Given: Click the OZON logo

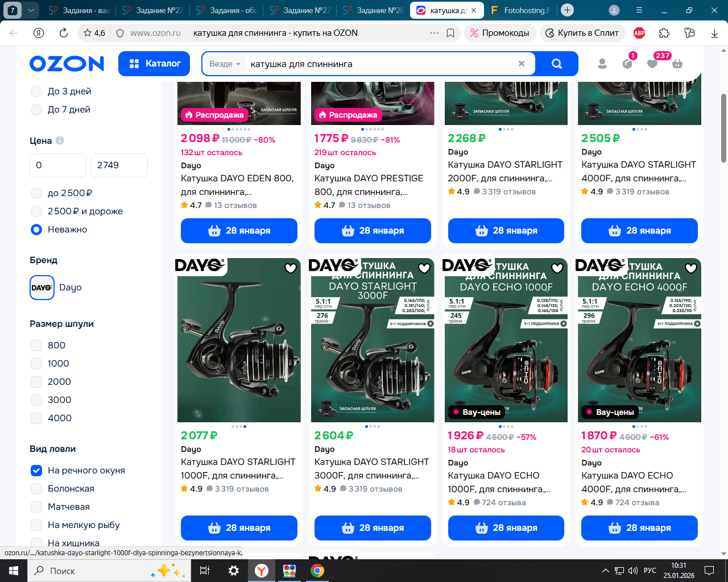Looking at the screenshot, I should click(67, 64).
